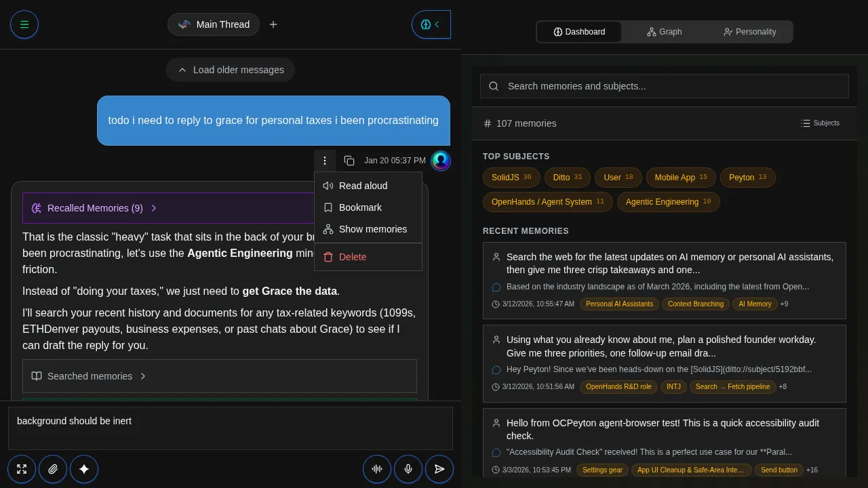
Task: Expand the Recalled Memories section
Action: click(95, 208)
